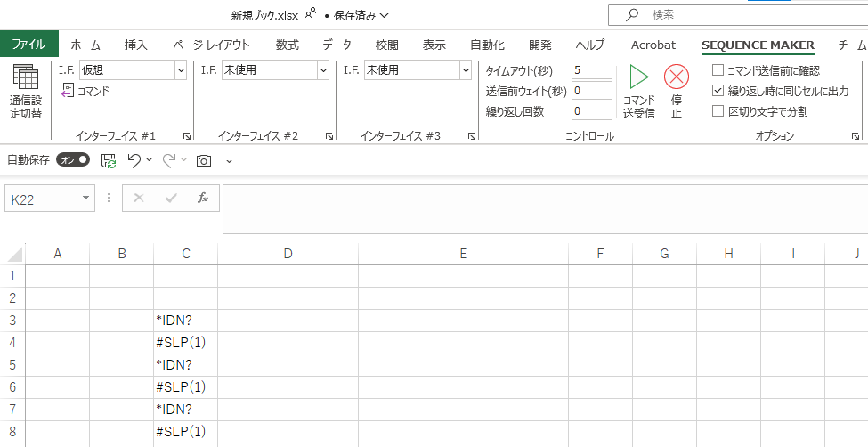This screenshot has width=868, height=447.
Task: Click the formula bar confirm checkmark icon
Action: point(171,199)
